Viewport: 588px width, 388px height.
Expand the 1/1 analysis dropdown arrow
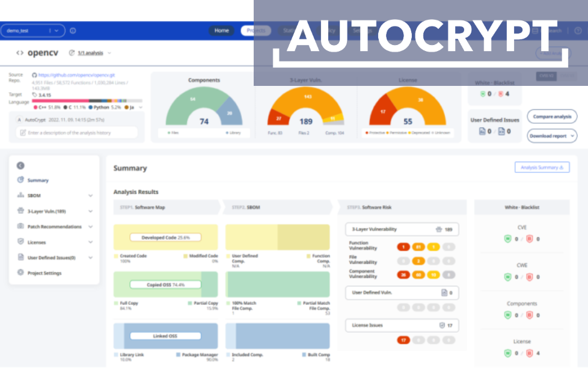[x=109, y=53]
